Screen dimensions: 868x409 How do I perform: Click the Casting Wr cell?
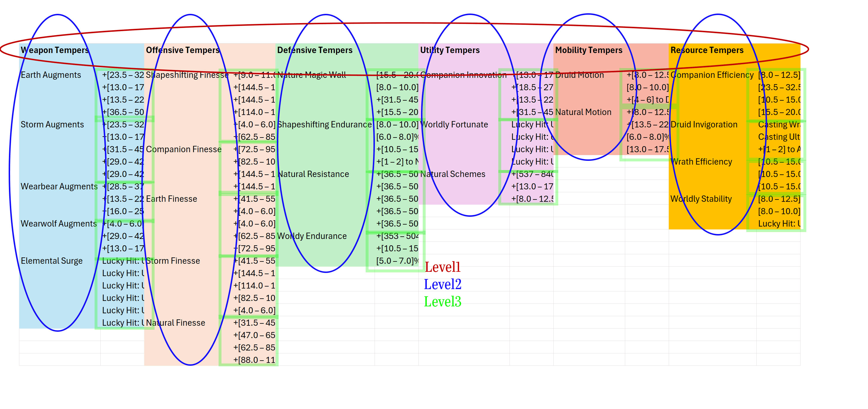pos(778,124)
